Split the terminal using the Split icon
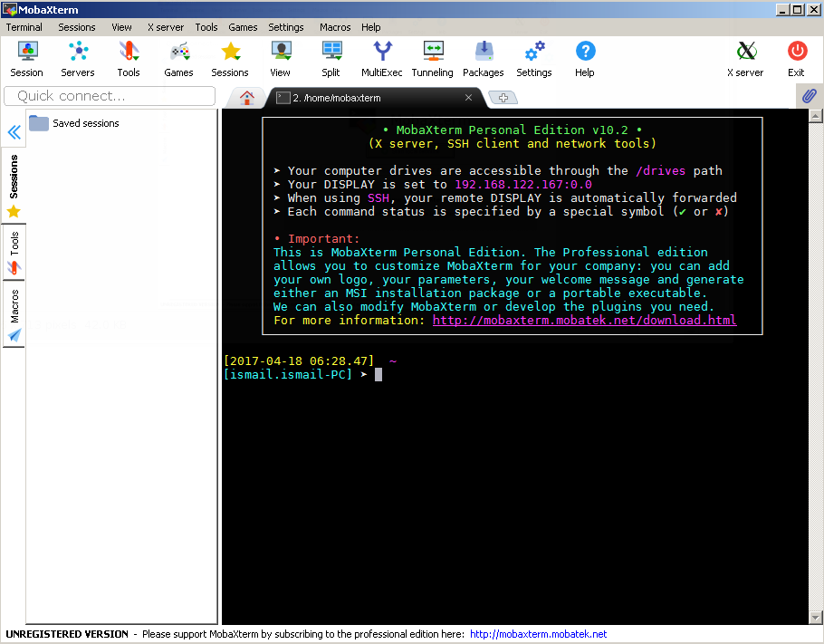 click(x=331, y=59)
